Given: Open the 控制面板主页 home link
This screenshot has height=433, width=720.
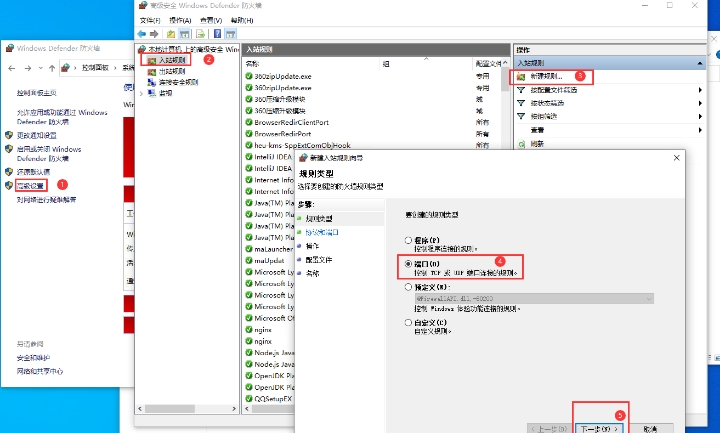Looking at the screenshot, I should [x=36, y=93].
